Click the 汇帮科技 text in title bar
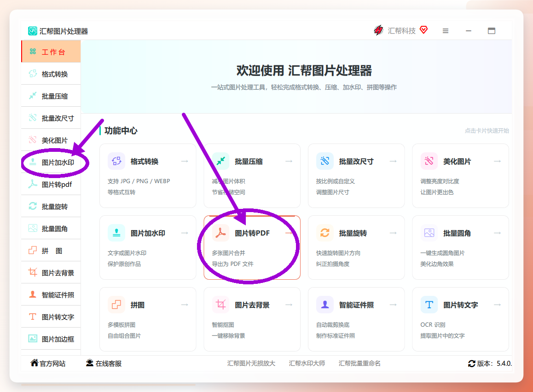 point(401,31)
